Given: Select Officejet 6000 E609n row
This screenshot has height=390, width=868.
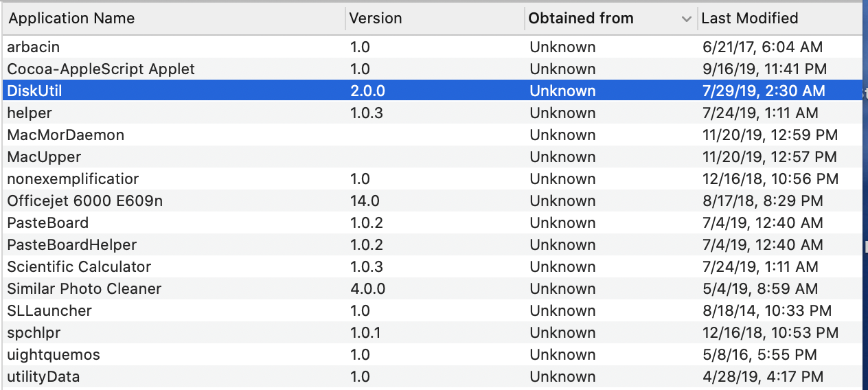Looking at the screenshot, I should click(85, 201).
